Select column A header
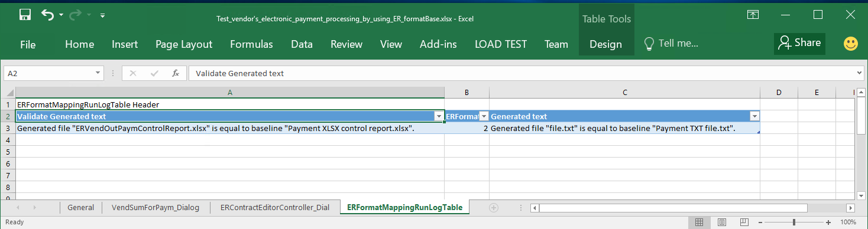868x229 pixels. 229,93
